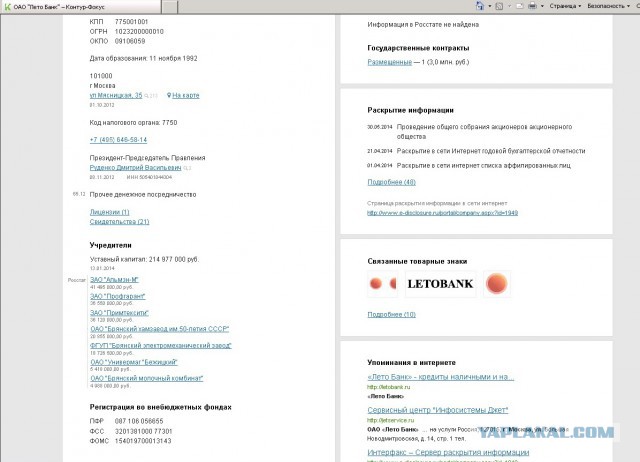Open the Print dropdown arrow
Screen dimensions: 640x462
[x=542, y=6]
